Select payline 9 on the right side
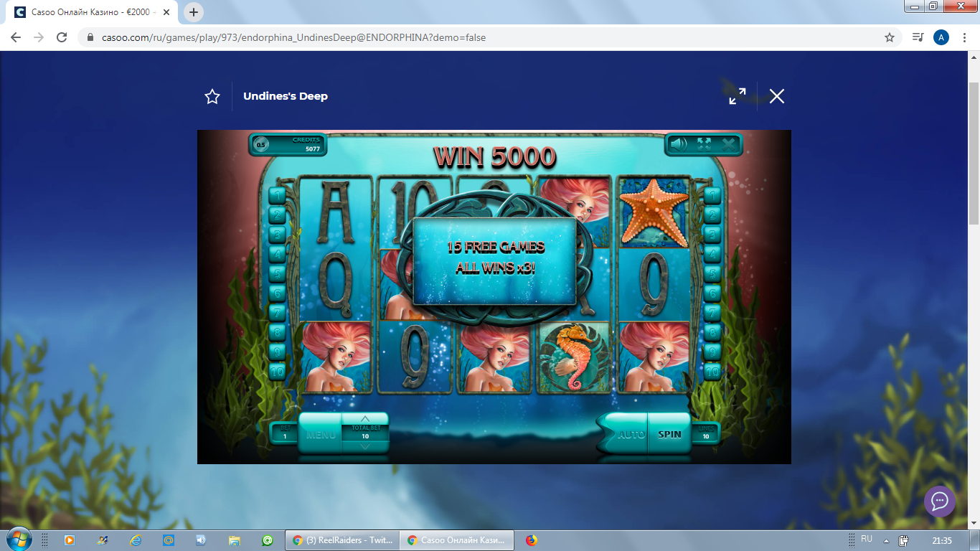 click(x=712, y=352)
